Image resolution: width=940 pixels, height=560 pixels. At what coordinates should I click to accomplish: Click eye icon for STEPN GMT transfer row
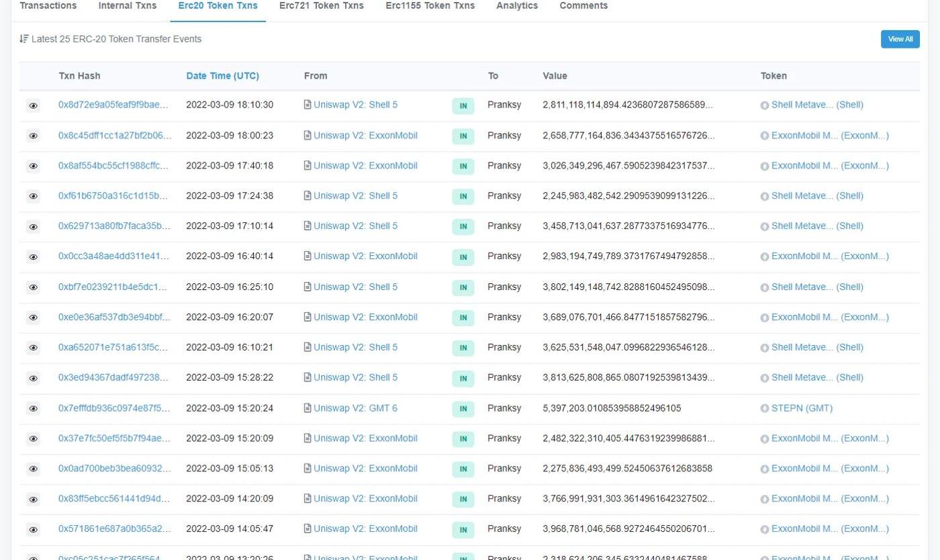pyautogui.click(x=33, y=408)
